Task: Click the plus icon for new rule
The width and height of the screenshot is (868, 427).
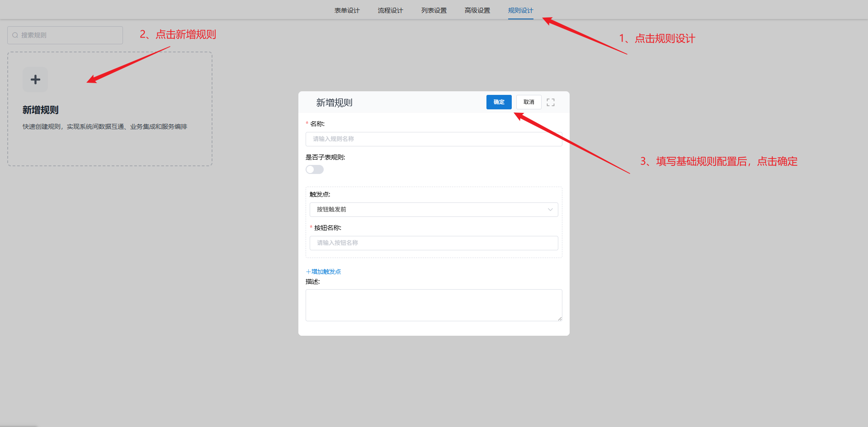Action: point(35,80)
